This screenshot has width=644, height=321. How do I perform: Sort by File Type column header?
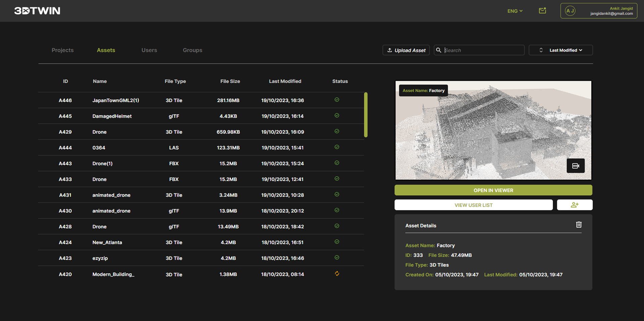pyautogui.click(x=175, y=81)
